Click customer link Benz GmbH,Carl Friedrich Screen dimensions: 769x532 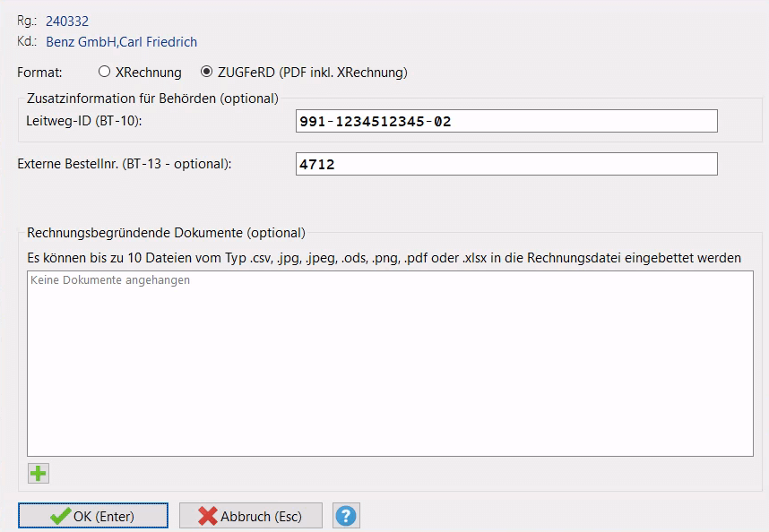[121, 42]
